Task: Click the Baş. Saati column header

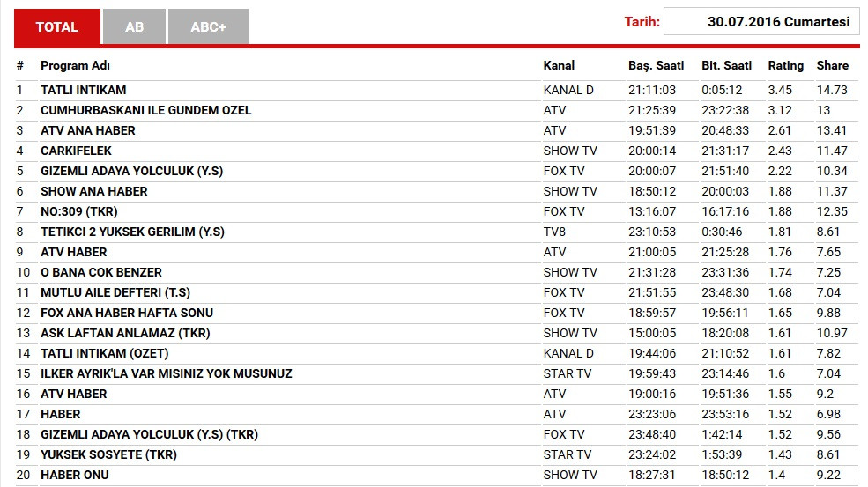Action: click(x=656, y=65)
